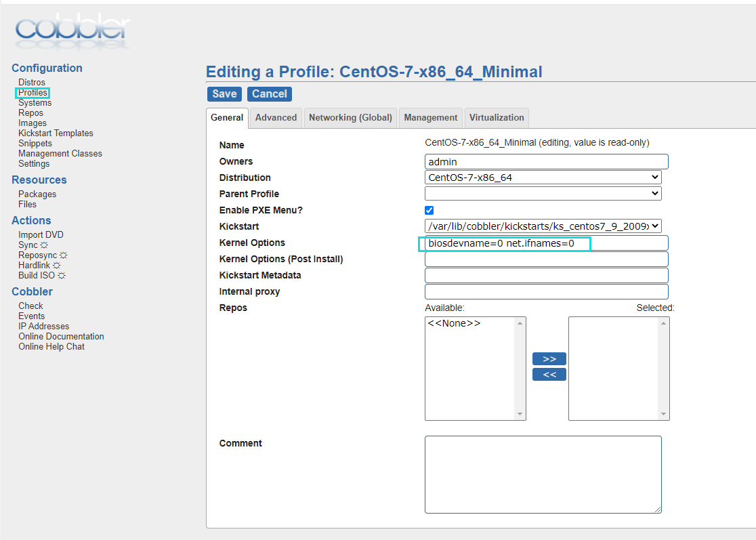Image resolution: width=756 pixels, height=540 pixels.
Task: Move repo to Selected with >> button
Action: (549, 359)
